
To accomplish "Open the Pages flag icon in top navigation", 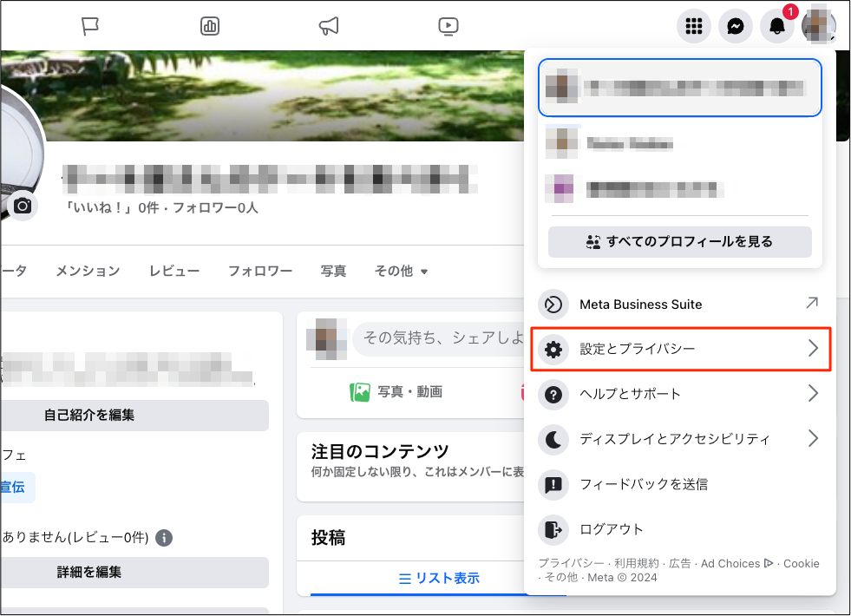I will 89,25.
